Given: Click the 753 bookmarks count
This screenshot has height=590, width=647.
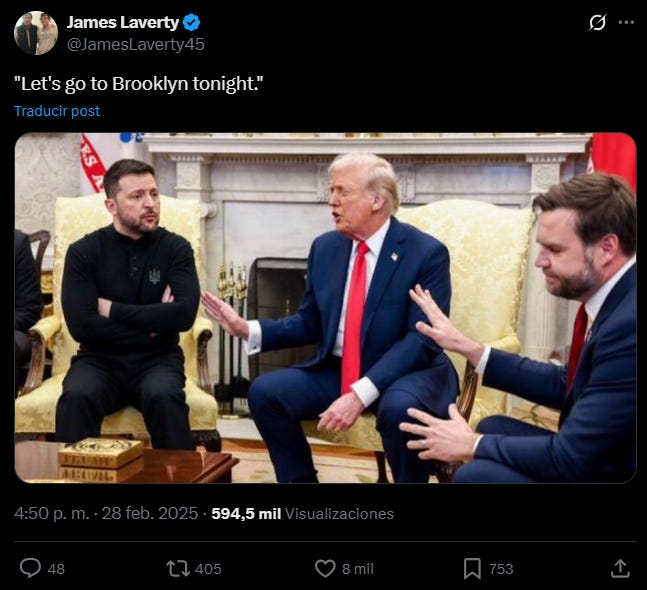Looking at the screenshot, I should [x=501, y=569].
